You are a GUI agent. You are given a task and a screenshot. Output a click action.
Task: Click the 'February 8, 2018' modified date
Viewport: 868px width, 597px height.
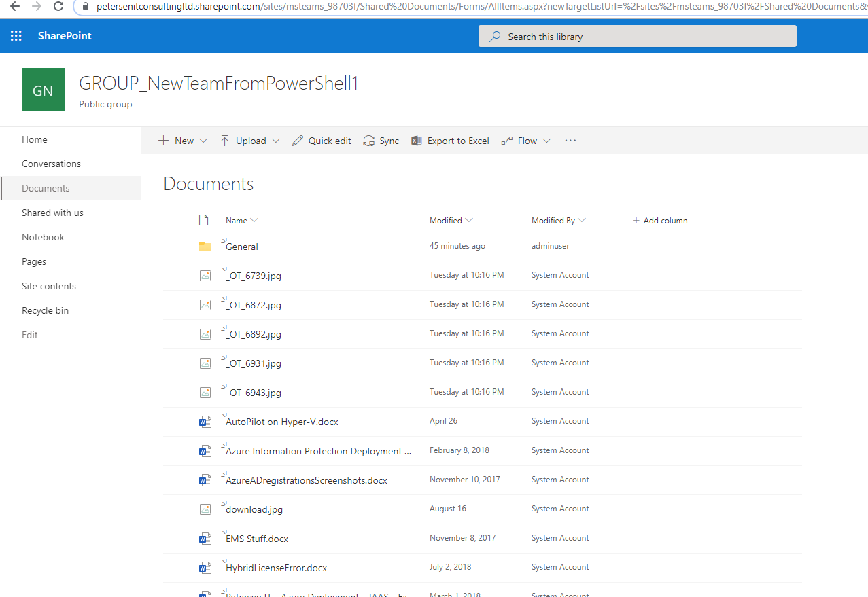pos(459,450)
